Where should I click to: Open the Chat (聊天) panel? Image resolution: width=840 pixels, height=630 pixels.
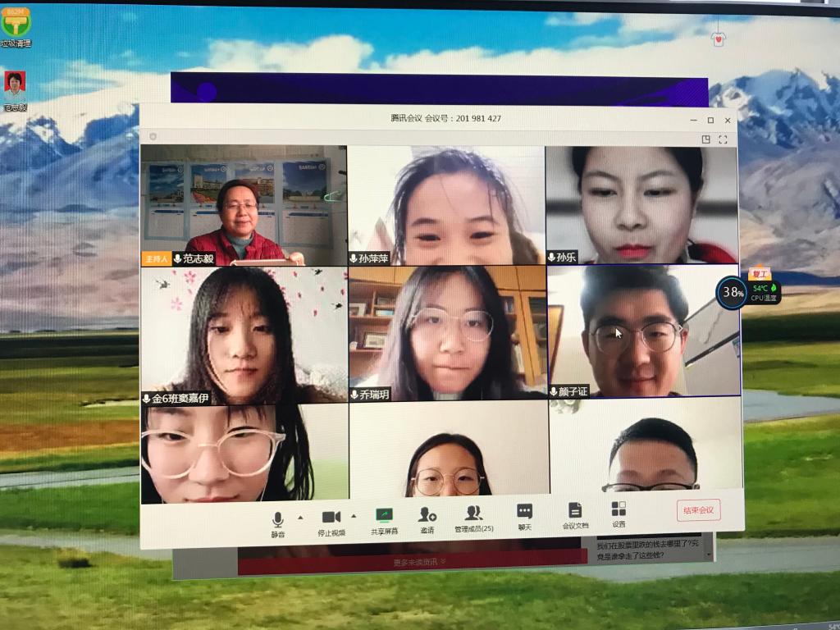525,511
